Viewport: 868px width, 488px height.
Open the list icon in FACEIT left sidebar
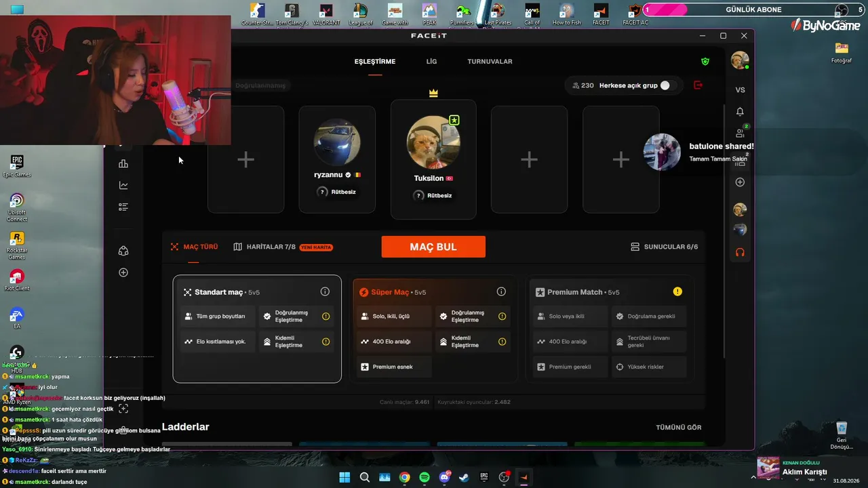(x=123, y=207)
